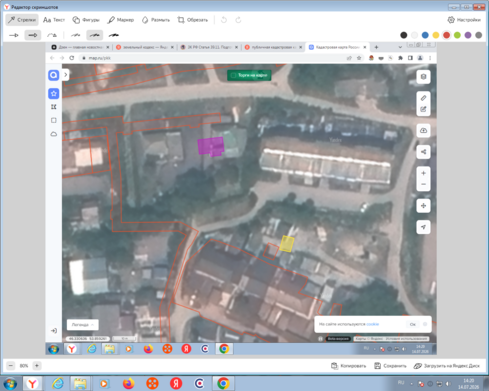
Task: Click the undo arrow icon
Action: tap(224, 20)
